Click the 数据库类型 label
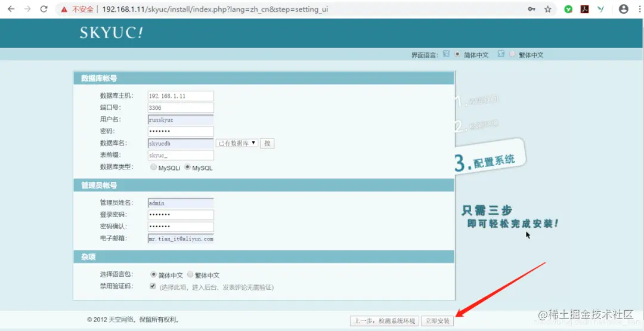This screenshot has height=331, width=644. [117, 167]
